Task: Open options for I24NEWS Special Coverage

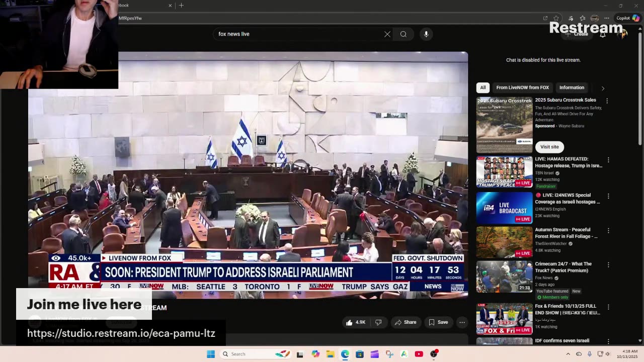Action: tap(608, 196)
